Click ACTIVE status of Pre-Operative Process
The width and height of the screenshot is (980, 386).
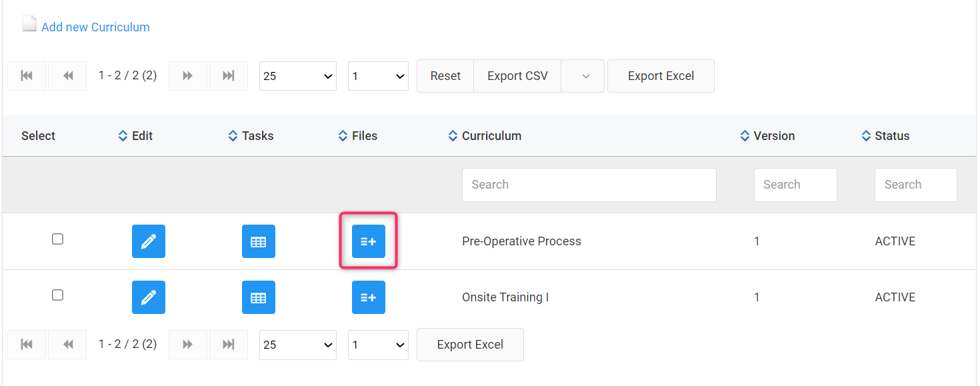click(895, 241)
